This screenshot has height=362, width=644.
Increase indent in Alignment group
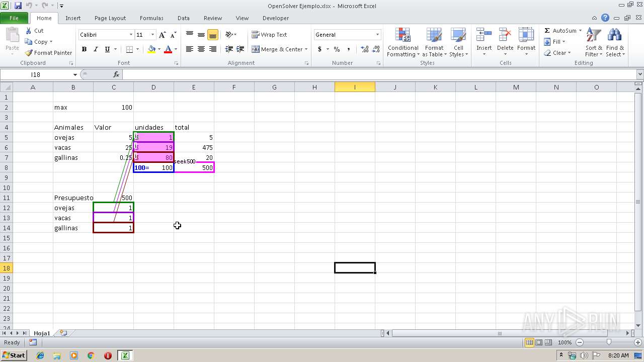pos(240,49)
